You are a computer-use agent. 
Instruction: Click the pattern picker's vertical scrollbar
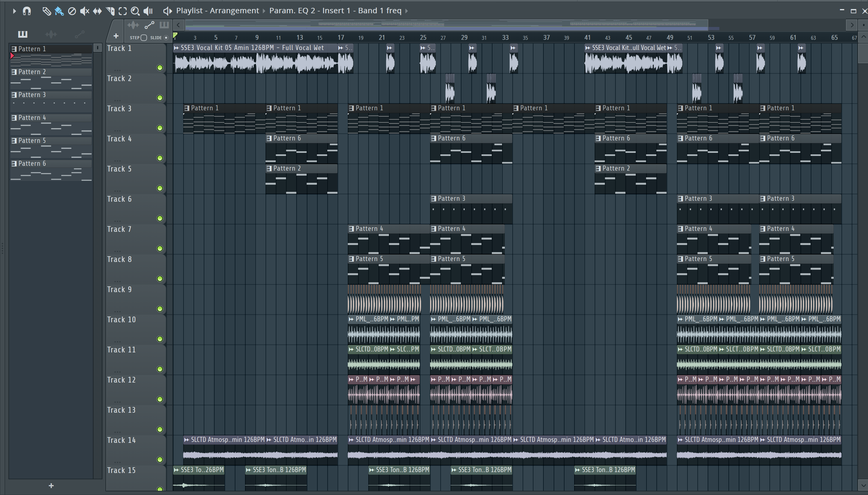point(98,261)
